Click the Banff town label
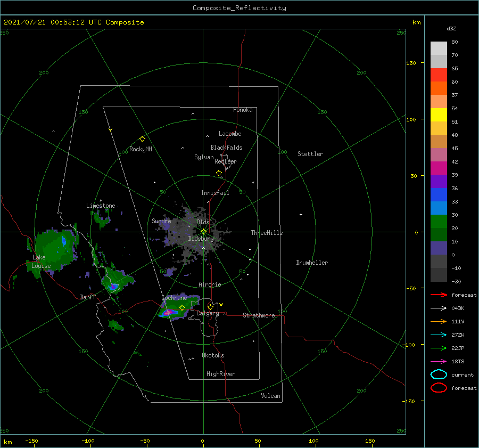This screenshot has height=448, width=479. (x=88, y=297)
